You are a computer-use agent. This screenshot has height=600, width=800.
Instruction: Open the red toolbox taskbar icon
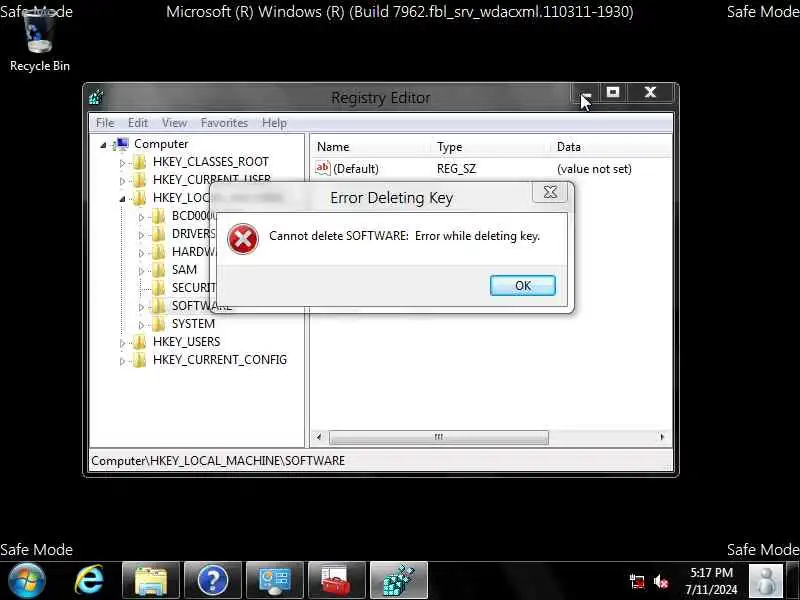coord(336,581)
